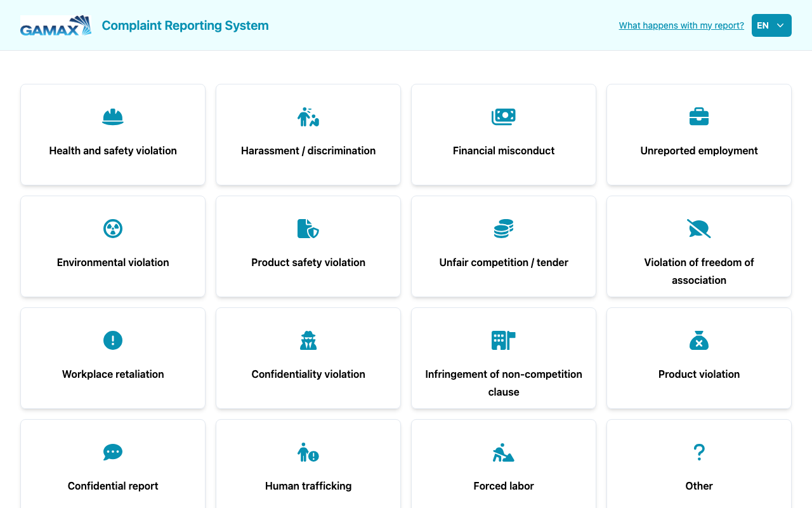Select the 'Workplace retaliation' label
Screen dimensions: 812x508
(113, 374)
